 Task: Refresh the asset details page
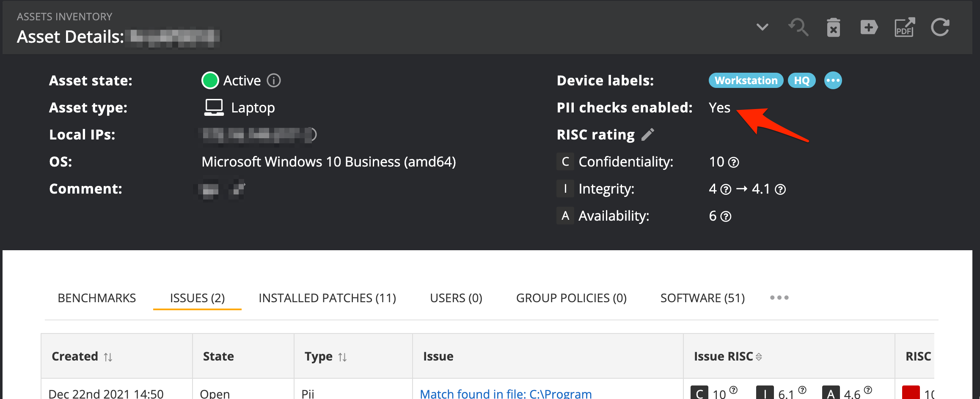(x=940, y=28)
